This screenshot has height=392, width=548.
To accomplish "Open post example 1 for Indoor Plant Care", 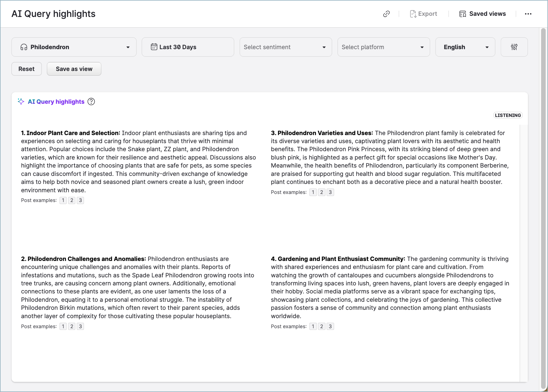I will [x=63, y=200].
